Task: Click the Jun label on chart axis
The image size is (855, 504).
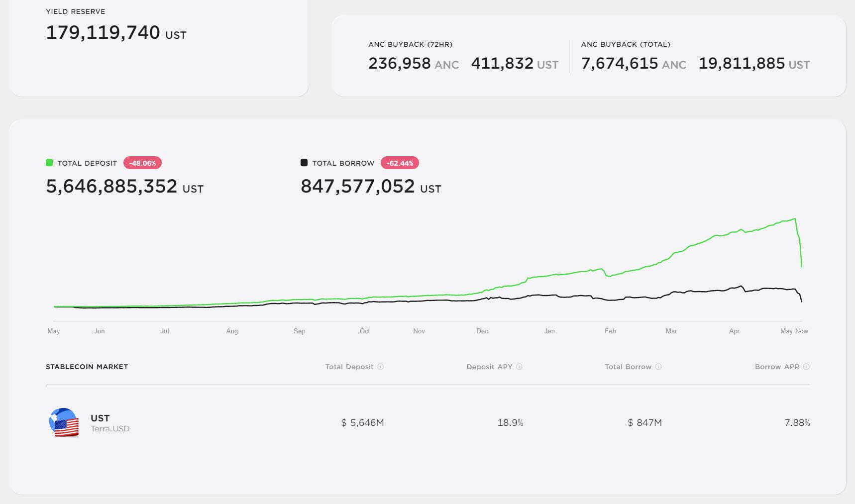Action: (x=100, y=331)
